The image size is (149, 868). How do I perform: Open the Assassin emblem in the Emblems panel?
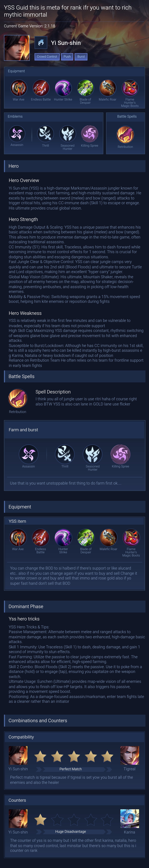17,134
